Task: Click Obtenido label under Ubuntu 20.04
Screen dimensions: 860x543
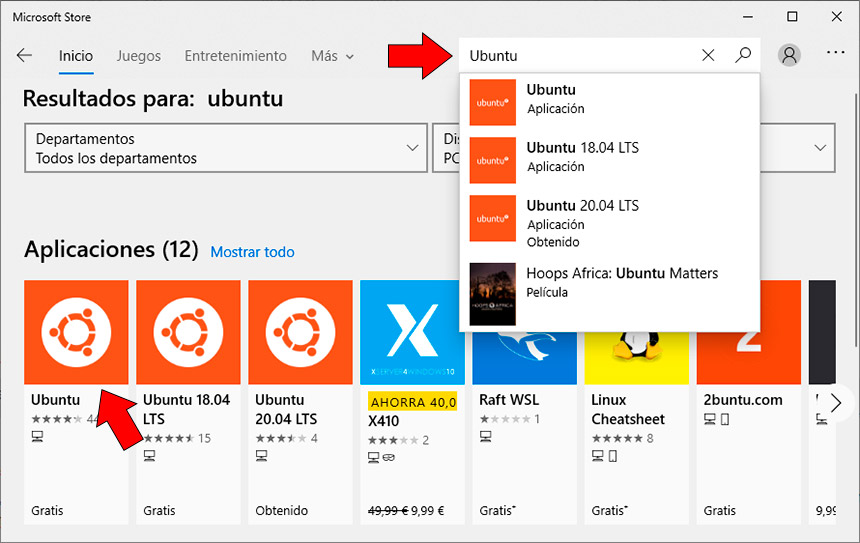Action: (x=281, y=511)
